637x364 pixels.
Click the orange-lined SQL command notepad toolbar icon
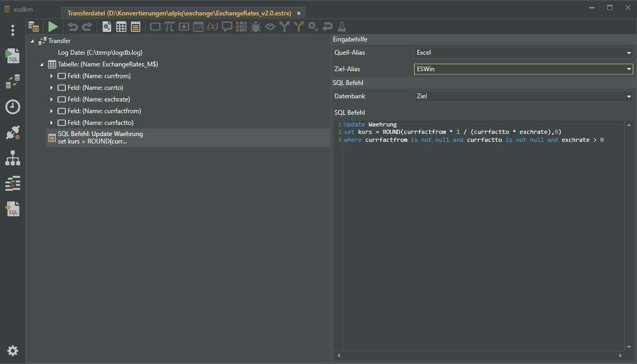[x=136, y=27]
